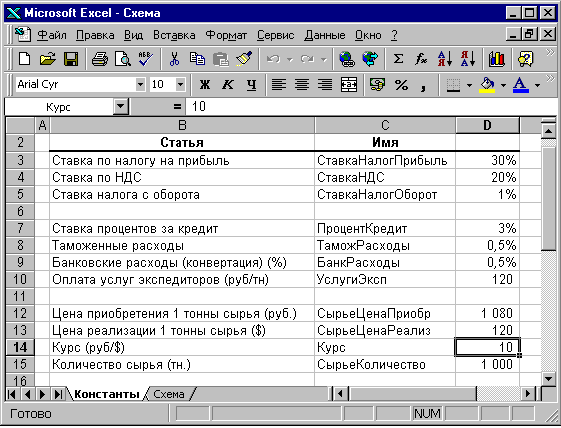Select column header D

487,125
